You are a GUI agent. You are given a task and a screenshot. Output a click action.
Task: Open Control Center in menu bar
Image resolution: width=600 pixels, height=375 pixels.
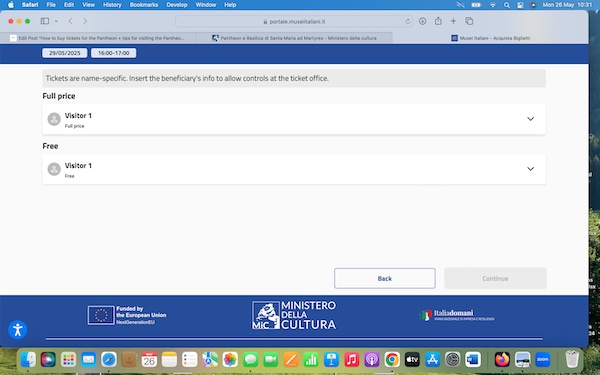520,5
